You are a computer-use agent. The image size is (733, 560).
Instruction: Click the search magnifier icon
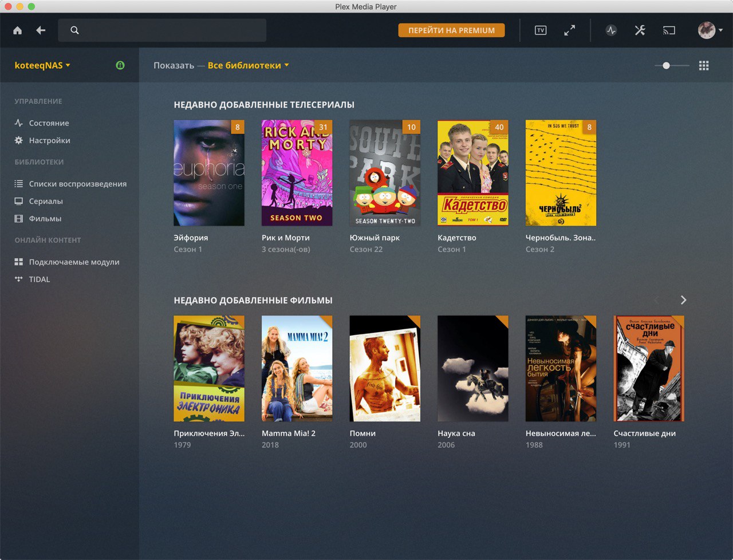point(74,30)
